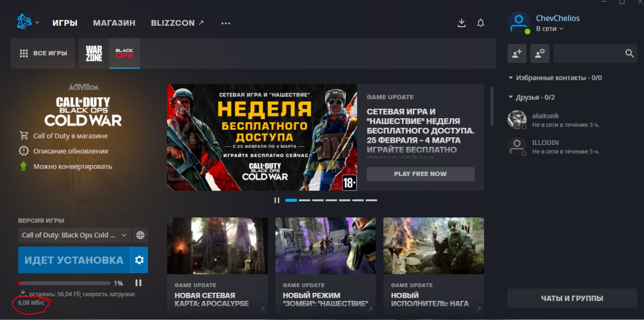Pause the banner carousel
The image size is (644, 320).
click(x=277, y=200)
